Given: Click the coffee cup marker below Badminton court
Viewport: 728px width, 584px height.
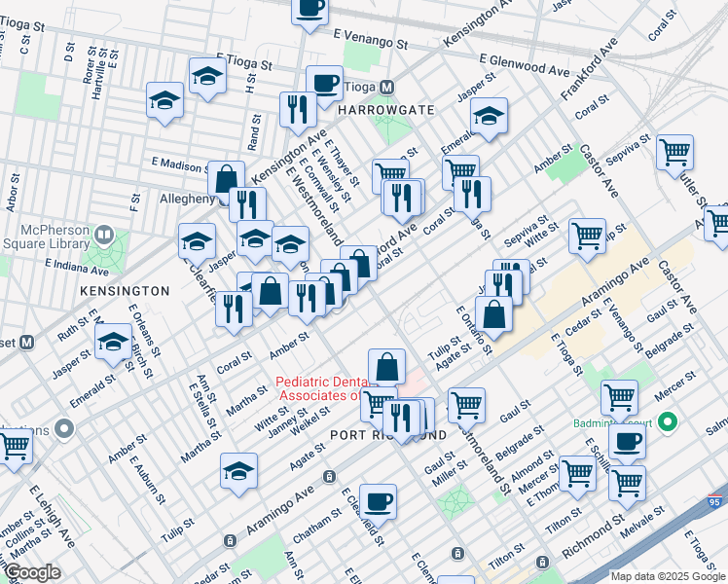Looking at the screenshot, I should 627,443.
